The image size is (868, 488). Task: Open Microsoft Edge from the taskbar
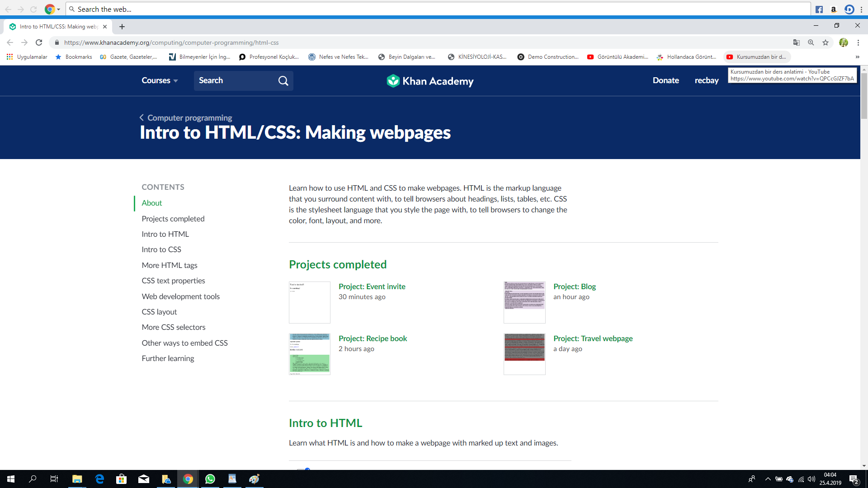[x=99, y=479]
